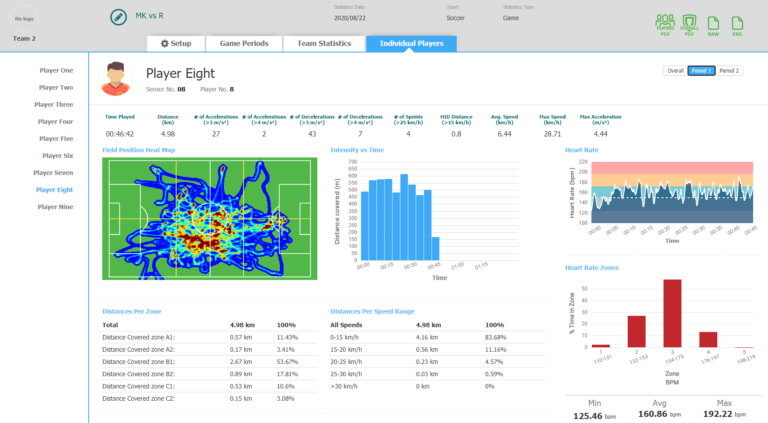Click the 0-15 km/h speed range row
This screenshot has height=423, width=768.
tap(437, 337)
